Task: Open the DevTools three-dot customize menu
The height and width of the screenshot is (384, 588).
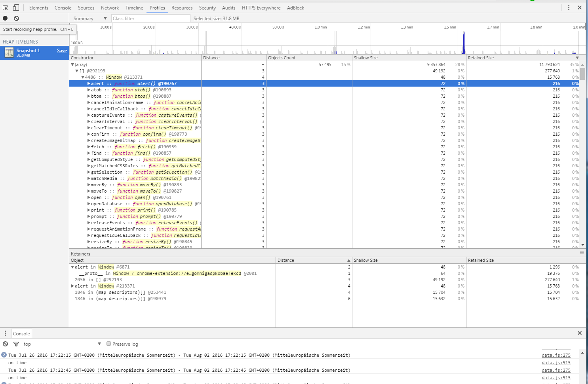Action: (x=569, y=8)
